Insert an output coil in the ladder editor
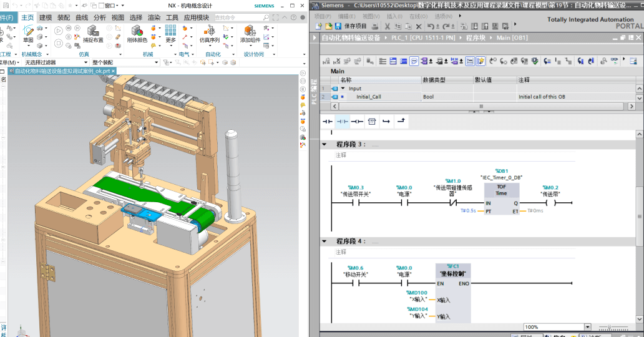 (357, 121)
